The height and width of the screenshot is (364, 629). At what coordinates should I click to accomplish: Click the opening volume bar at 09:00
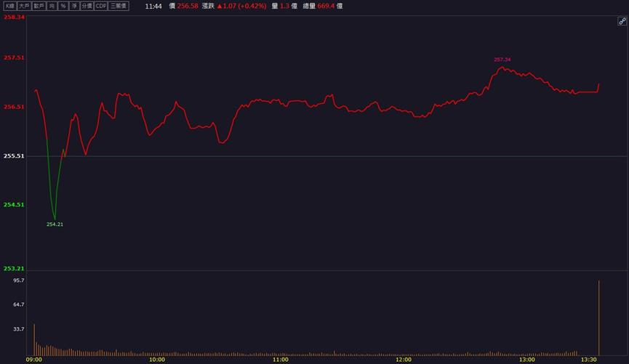34,339
